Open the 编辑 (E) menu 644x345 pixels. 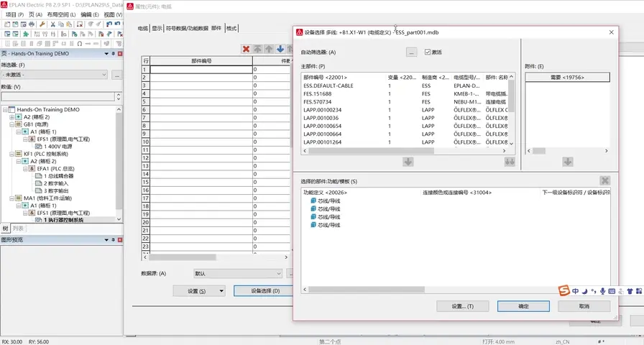(x=90, y=14)
